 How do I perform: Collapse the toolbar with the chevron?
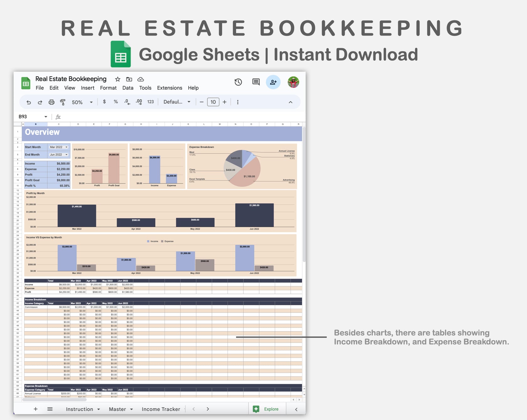point(290,102)
